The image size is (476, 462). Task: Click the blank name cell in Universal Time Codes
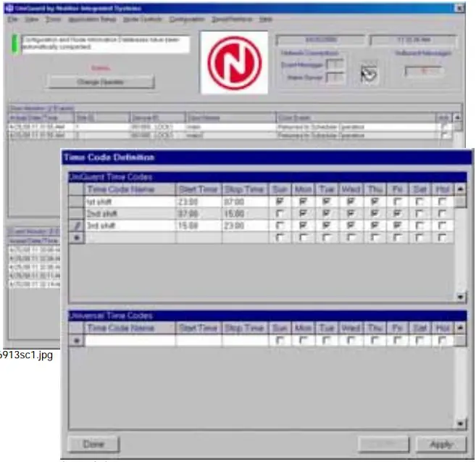(130, 340)
